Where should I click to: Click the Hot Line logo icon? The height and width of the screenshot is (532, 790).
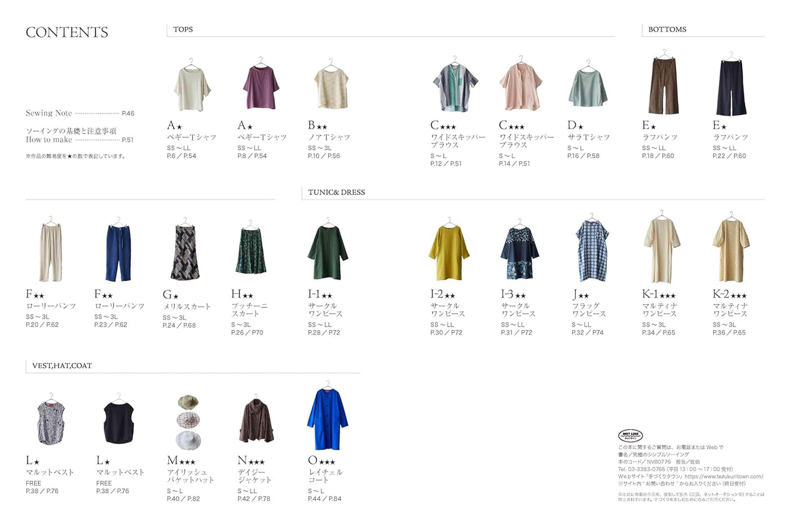point(630,435)
